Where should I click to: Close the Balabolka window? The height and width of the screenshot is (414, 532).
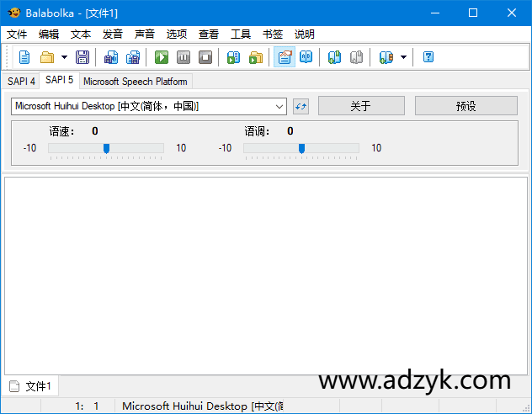click(x=512, y=13)
